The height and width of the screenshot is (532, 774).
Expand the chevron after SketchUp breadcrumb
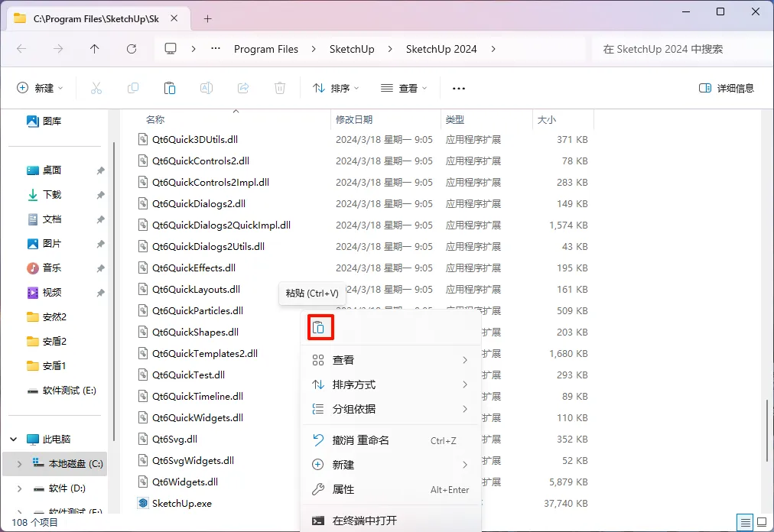tap(390, 49)
